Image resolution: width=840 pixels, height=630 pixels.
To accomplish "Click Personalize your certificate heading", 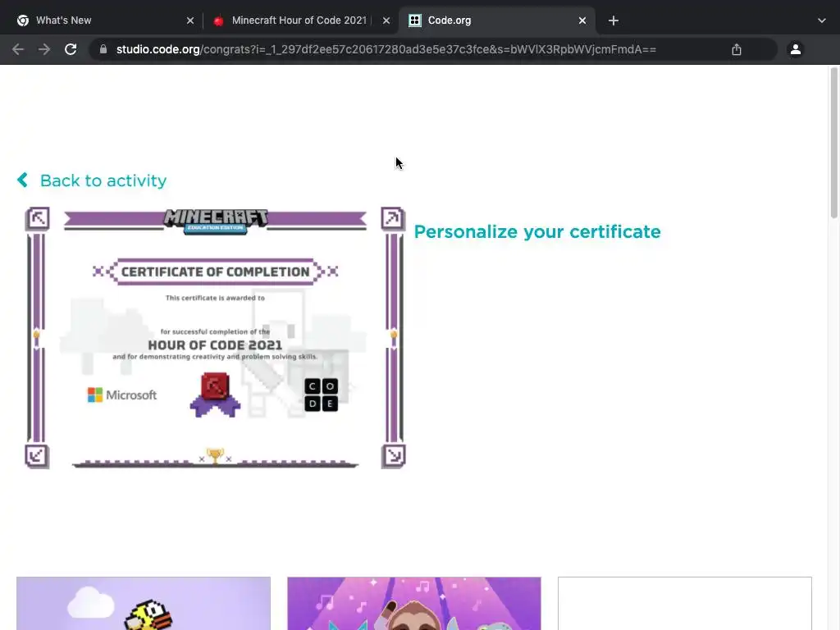I will (x=537, y=231).
